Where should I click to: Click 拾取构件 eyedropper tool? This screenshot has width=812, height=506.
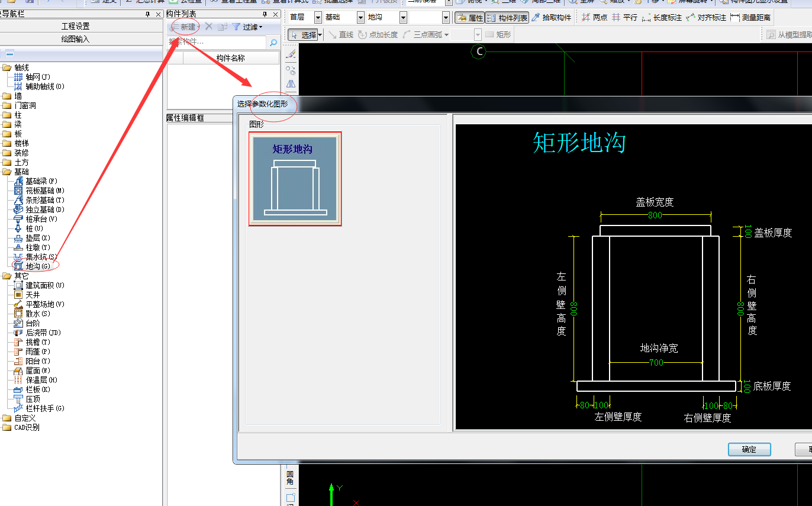tap(552, 18)
